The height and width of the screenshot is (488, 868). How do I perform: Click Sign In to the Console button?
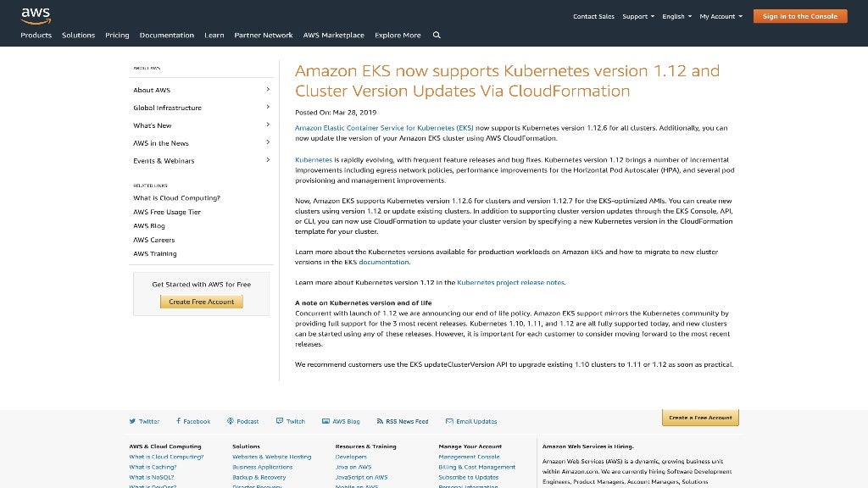[x=800, y=16]
